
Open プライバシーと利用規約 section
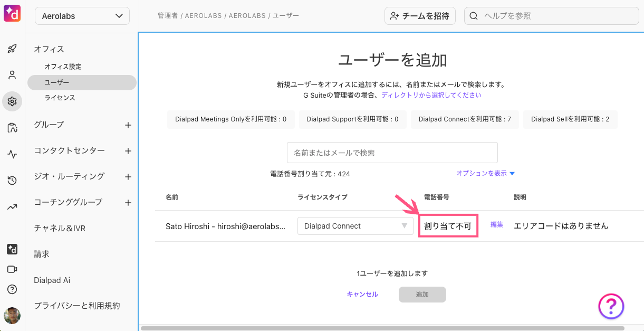77,306
